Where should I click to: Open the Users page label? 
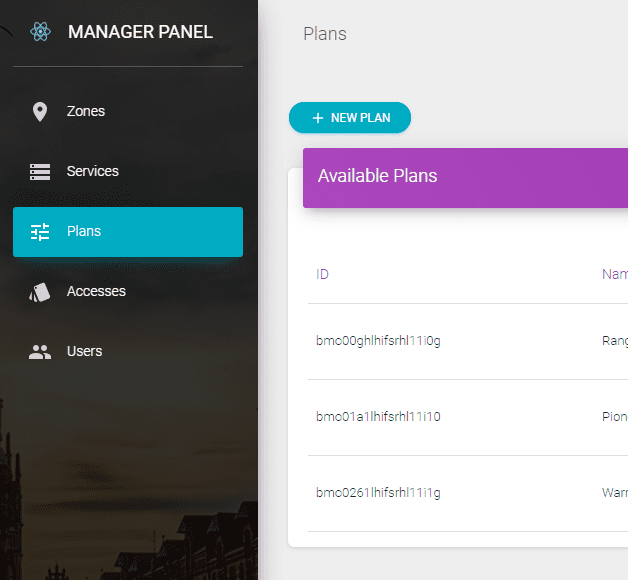[85, 351]
